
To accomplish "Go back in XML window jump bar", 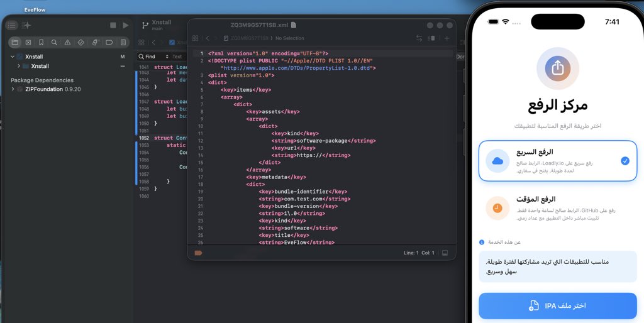I will tap(208, 38).
